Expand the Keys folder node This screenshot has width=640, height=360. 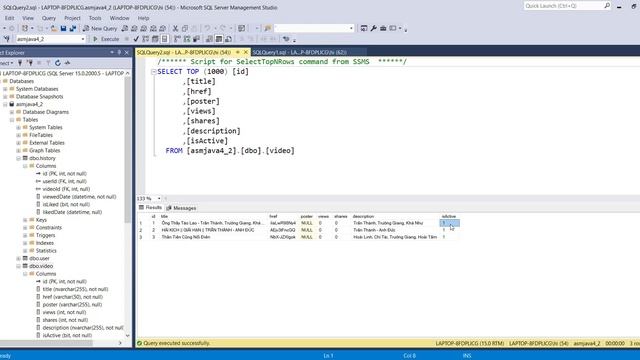[25, 220]
